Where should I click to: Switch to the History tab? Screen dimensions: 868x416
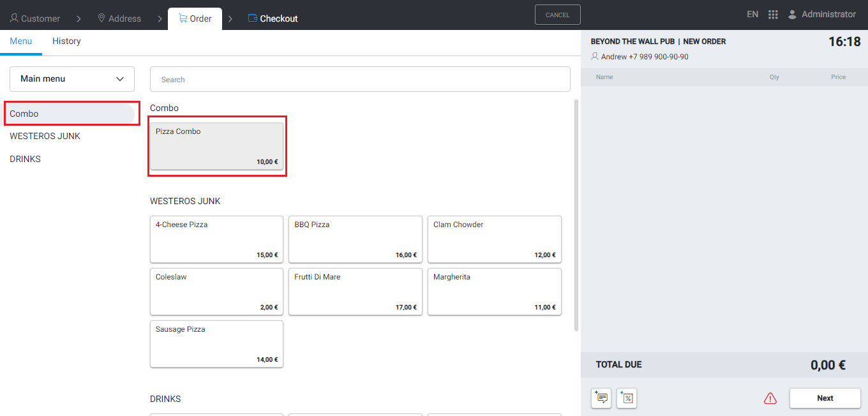coord(66,41)
